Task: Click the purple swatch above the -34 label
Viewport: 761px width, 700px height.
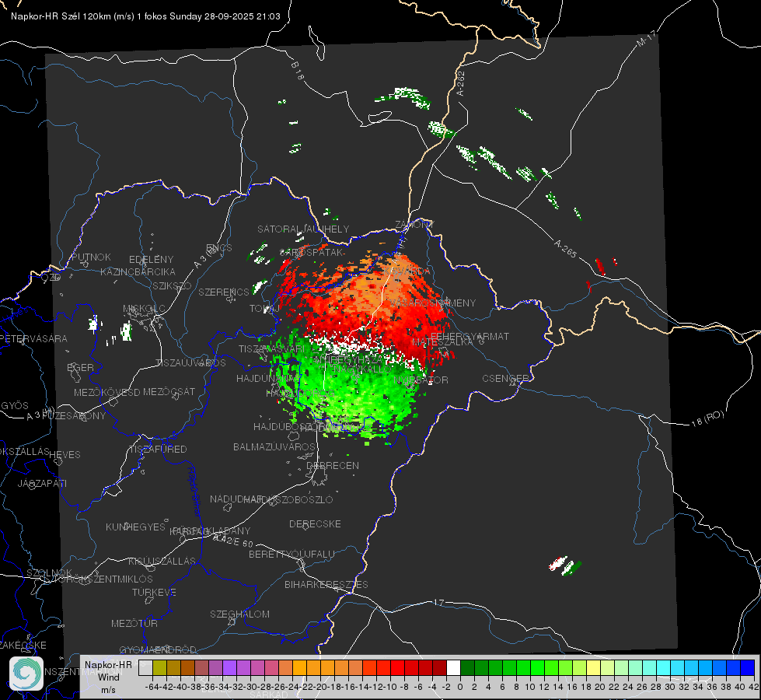Action: click(x=229, y=667)
